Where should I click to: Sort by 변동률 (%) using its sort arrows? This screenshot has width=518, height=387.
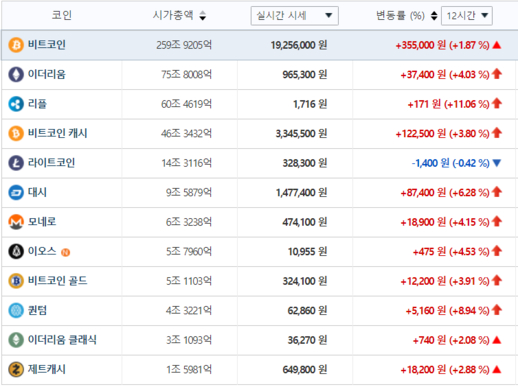[434, 15]
